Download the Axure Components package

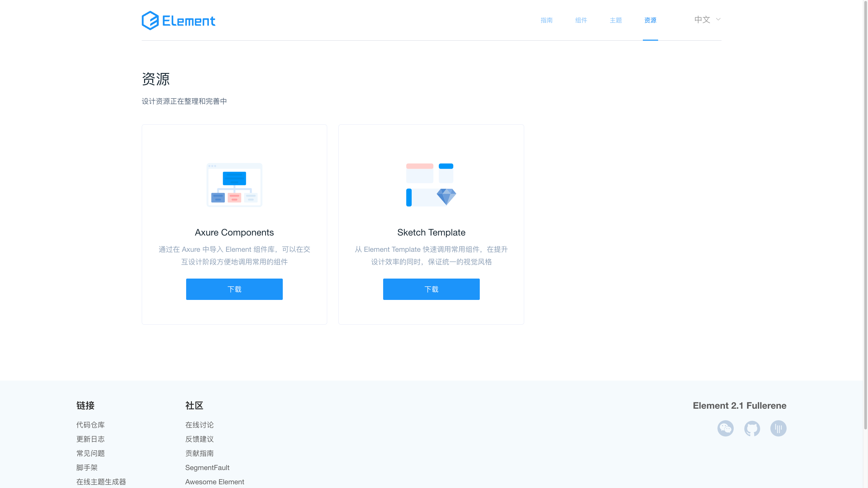[234, 289]
